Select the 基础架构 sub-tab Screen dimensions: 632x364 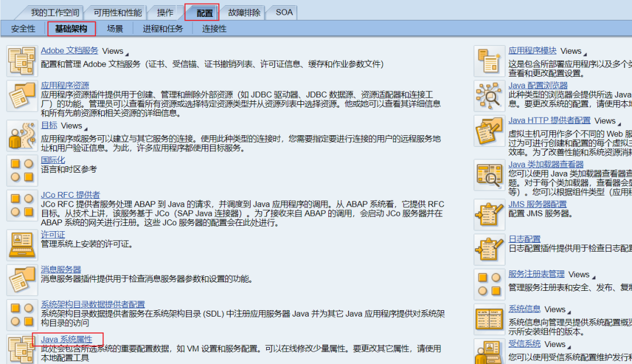click(x=71, y=29)
